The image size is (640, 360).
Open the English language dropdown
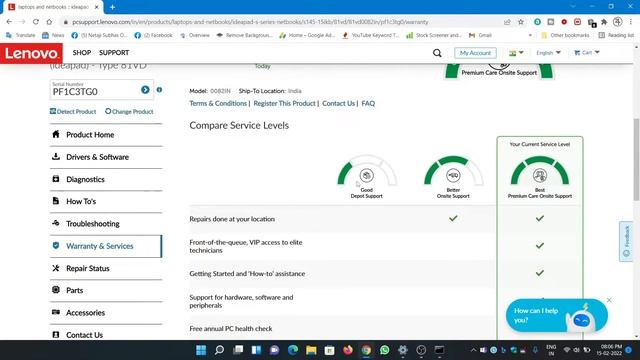pyautogui.click(x=548, y=53)
